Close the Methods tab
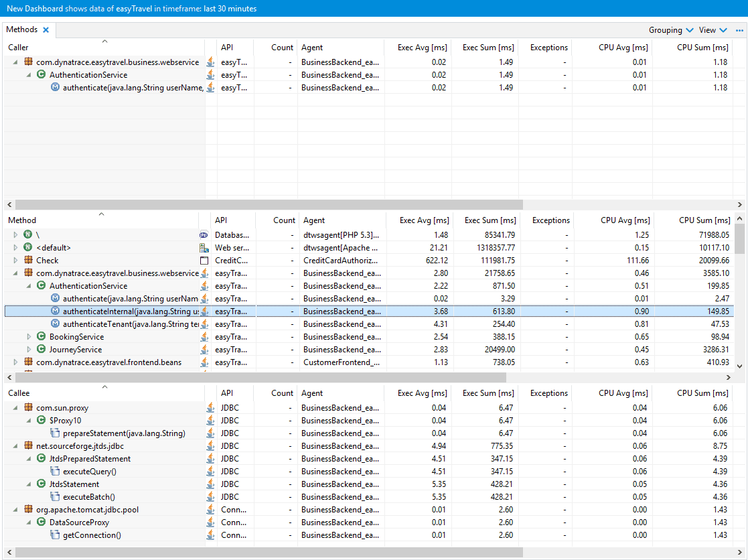Image resolution: width=748 pixels, height=560 pixels. (46, 29)
